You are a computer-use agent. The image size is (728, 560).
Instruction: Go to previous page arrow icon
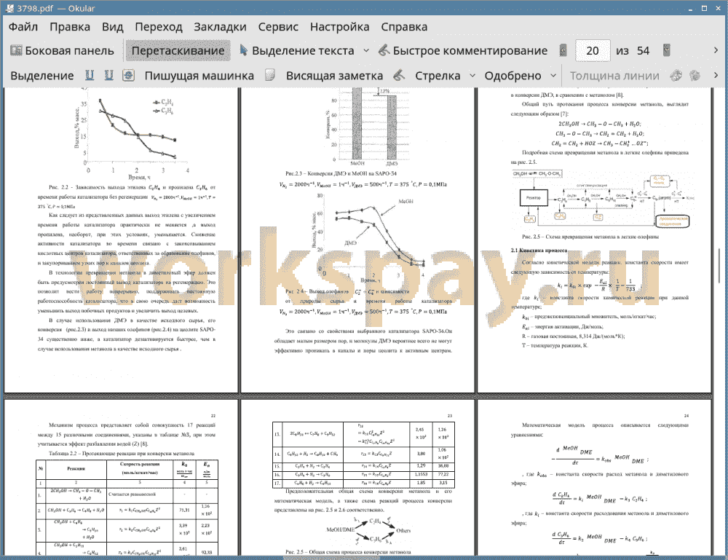(x=563, y=50)
